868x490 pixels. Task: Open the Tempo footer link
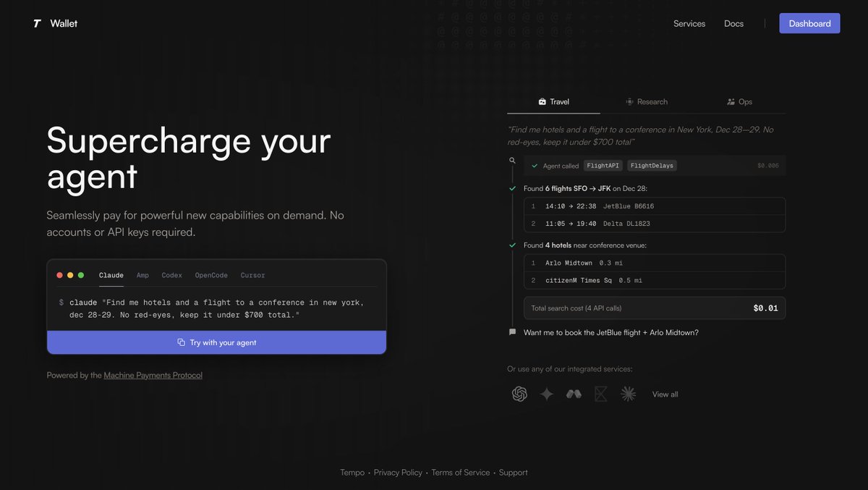(x=352, y=473)
